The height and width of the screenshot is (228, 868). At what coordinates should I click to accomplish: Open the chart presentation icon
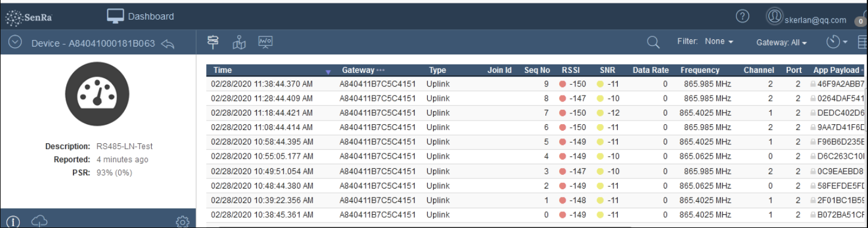pos(266,42)
